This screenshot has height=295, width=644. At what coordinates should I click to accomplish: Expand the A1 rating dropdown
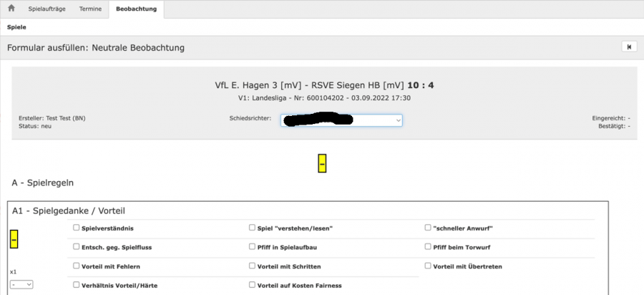[x=21, y=284]
